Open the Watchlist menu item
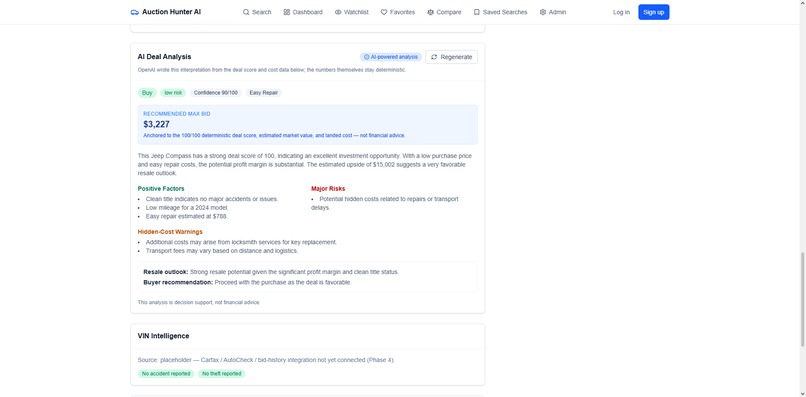Image resolution: width=806 pixels, height=397 pixels. click(352, 12)
